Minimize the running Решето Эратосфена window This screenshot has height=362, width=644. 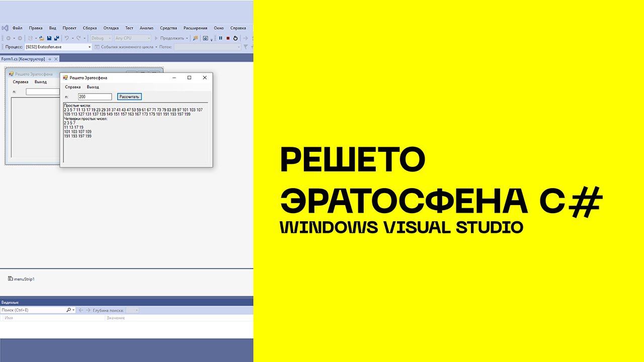point(174,77)
